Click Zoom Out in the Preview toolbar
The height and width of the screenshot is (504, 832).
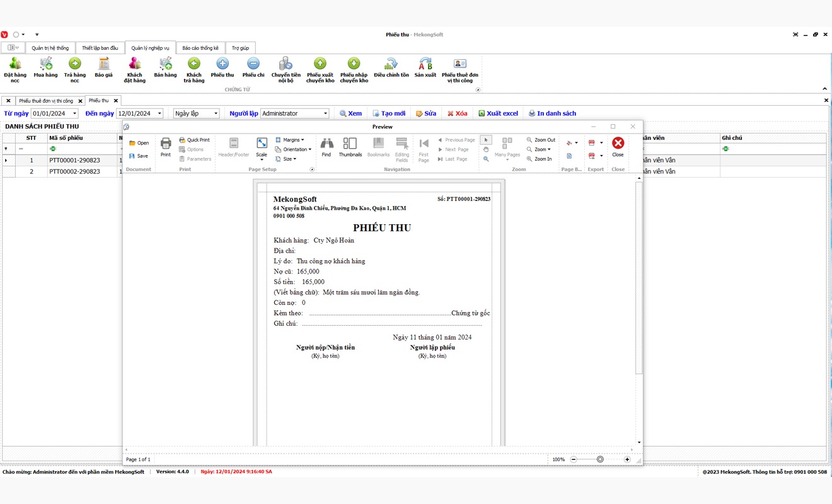[541, 140]
